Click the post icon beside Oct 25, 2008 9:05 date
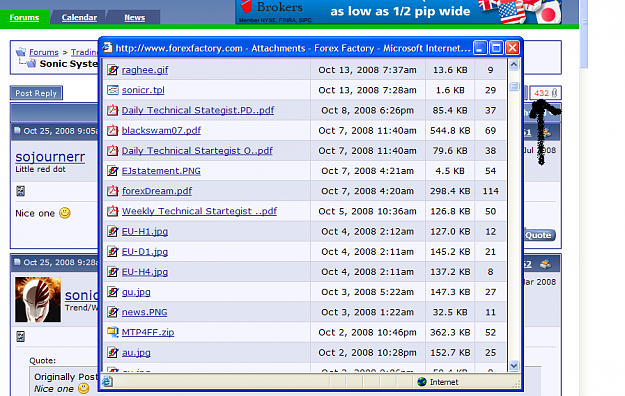 click(17, 130)
